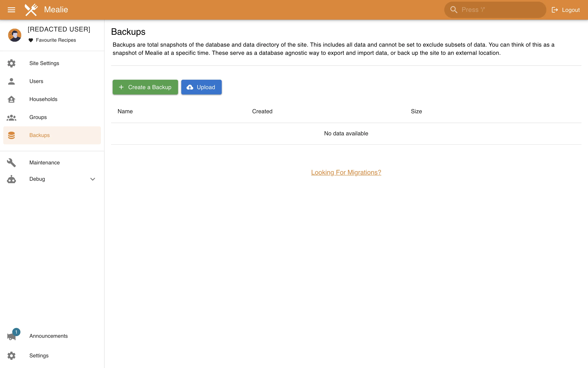
Task: Select the Backups sidebar item
Action: pyautogui.click(x=52, y=135)
